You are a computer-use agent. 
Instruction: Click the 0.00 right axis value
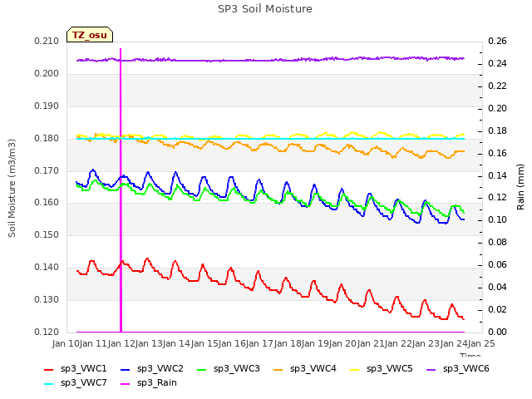(497, 332)
